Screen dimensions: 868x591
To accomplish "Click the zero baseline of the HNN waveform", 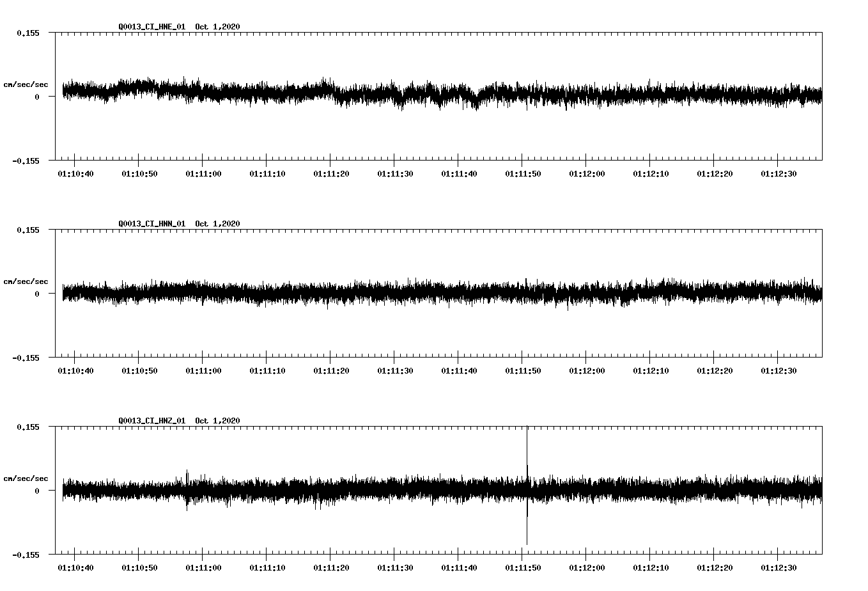I will (x=384, y=294).
